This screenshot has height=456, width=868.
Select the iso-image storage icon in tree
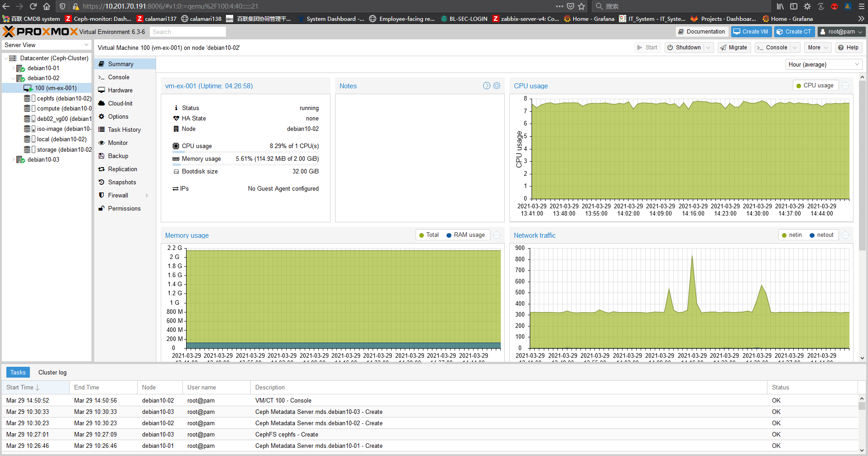(30, 129)
